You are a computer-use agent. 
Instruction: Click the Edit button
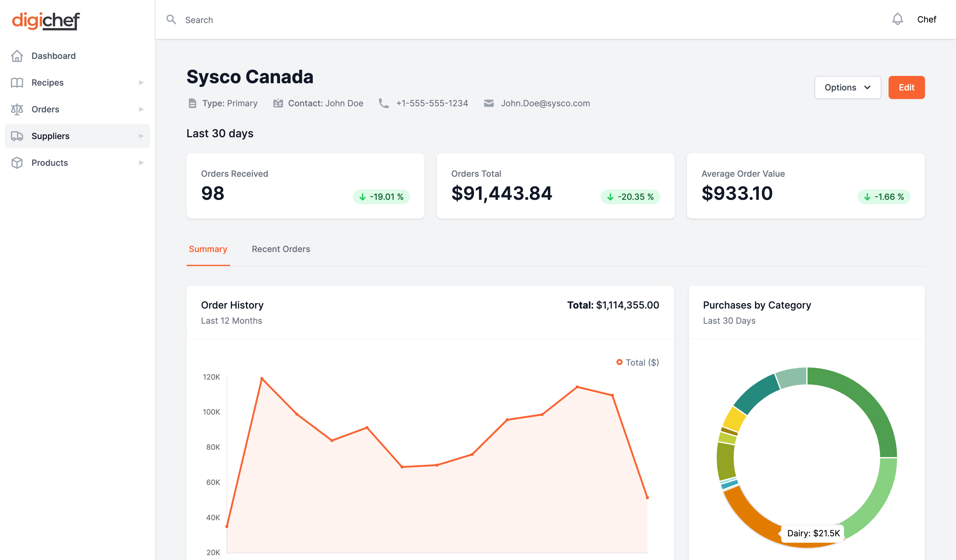coord(906,88)
